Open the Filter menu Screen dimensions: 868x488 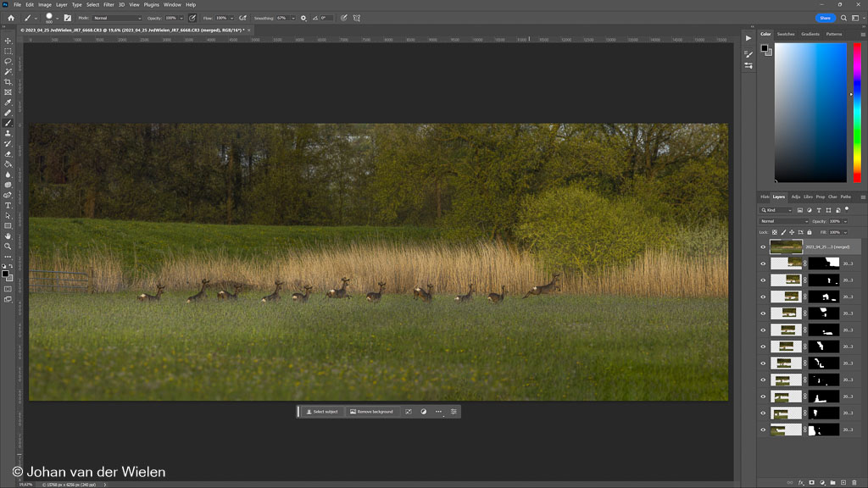tap(108, 4)
